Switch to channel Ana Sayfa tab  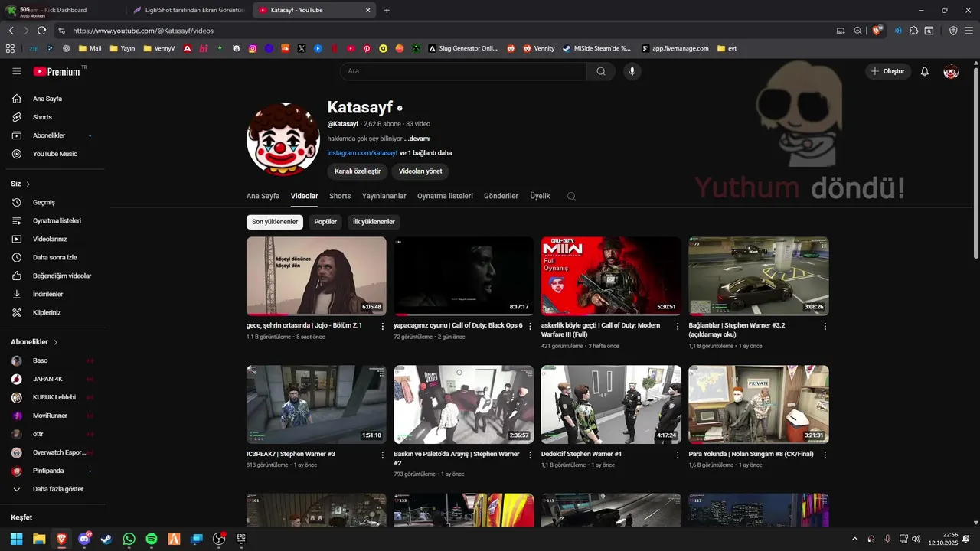[x=263, y=196]
